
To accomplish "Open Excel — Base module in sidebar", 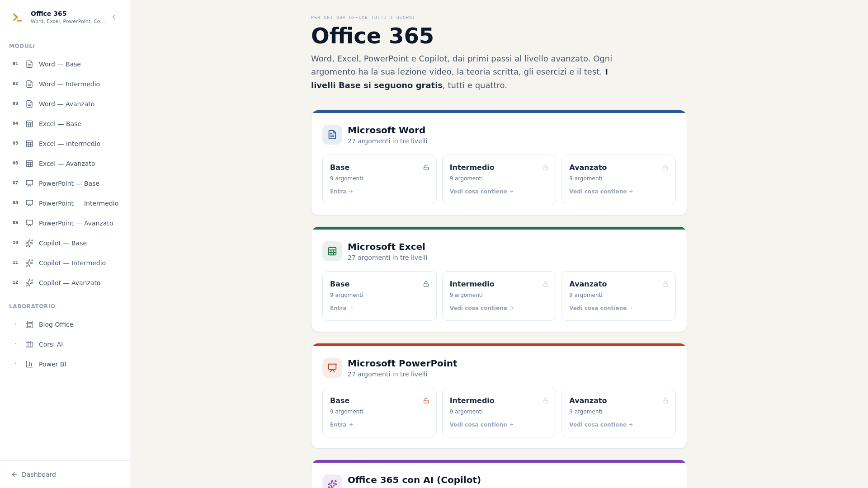I will pyautogui.click(x=65, y=124).
